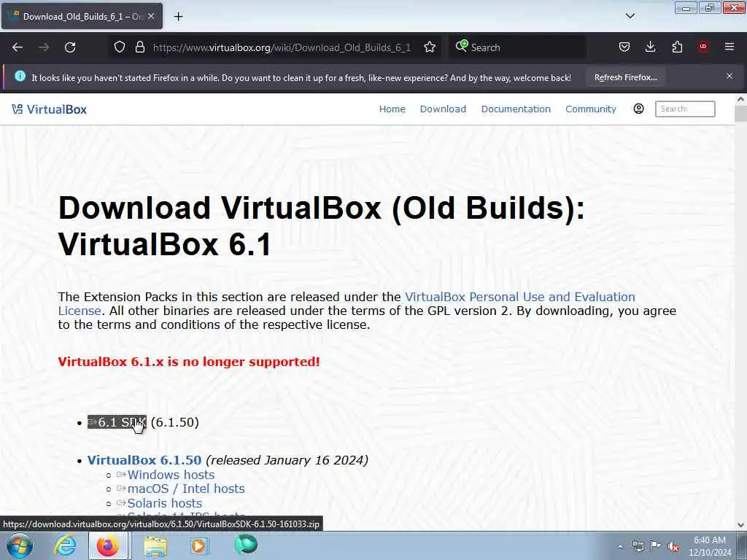Show hidden system tray icons

(620, 546)
